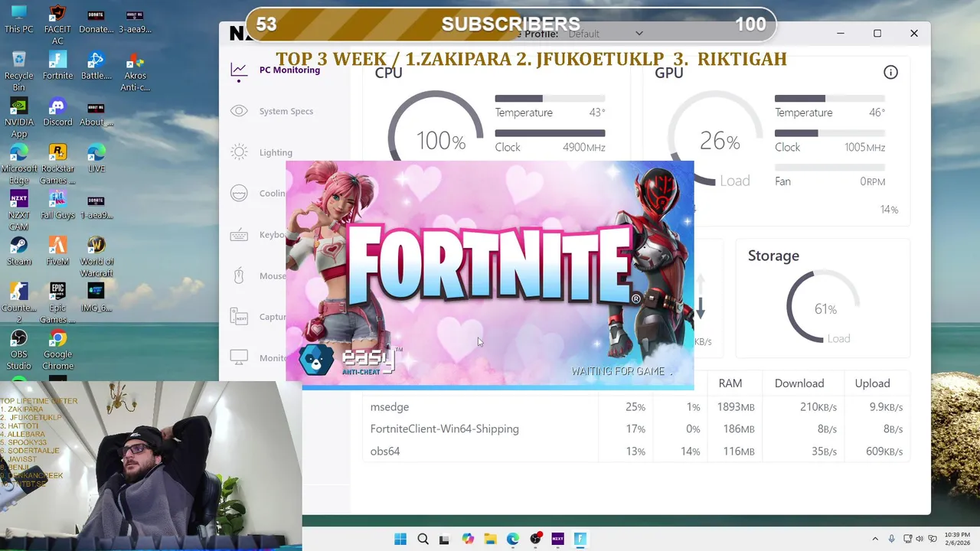Click GPU temperature value 46°
980x551 pixels.
pos(877,112)
